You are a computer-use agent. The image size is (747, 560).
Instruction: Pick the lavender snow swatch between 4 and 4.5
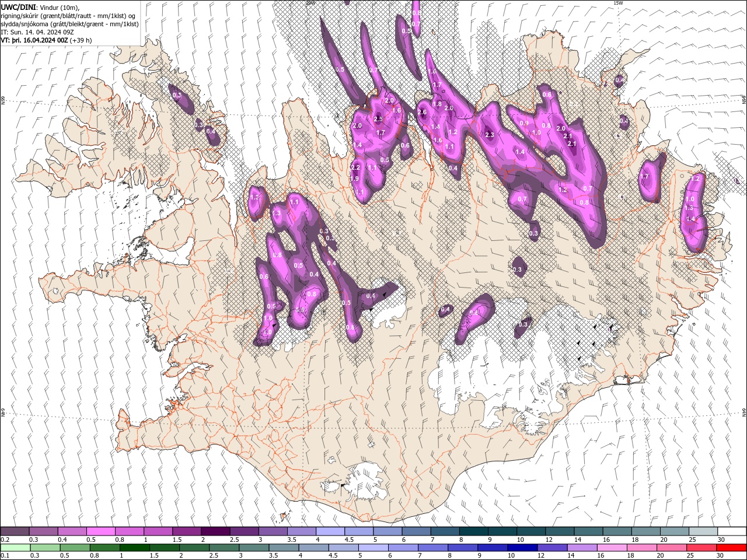pos(330,531)
